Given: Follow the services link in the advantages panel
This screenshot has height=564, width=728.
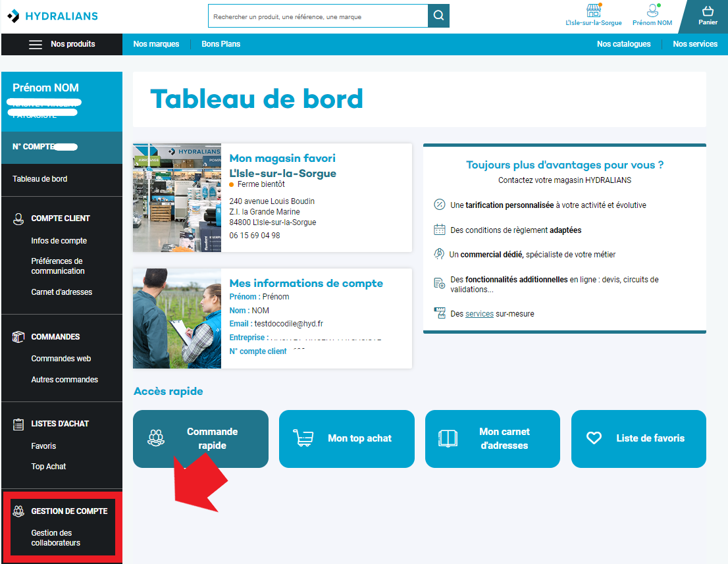Looking at the screenshot, I should [x=479, y=314].
